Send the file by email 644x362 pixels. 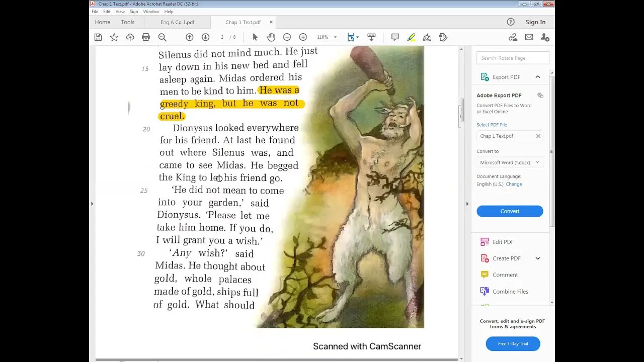point(529,37)
